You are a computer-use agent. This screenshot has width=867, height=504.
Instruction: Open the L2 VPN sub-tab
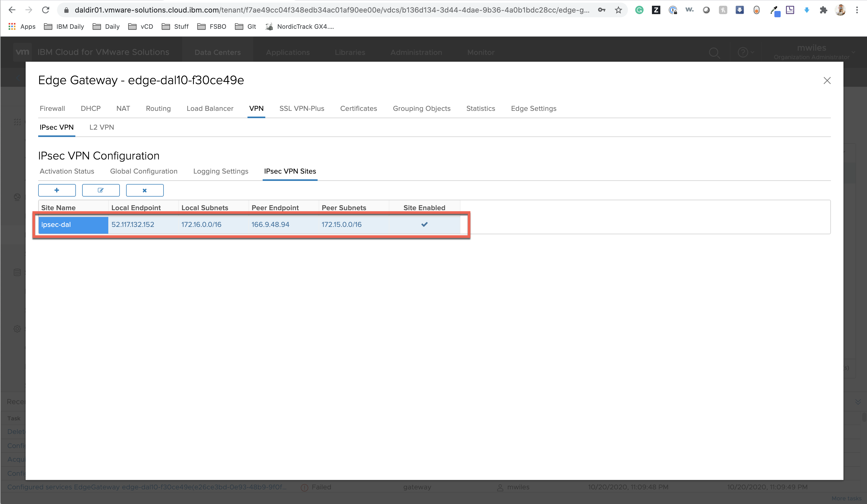click(x=102, y=127)
